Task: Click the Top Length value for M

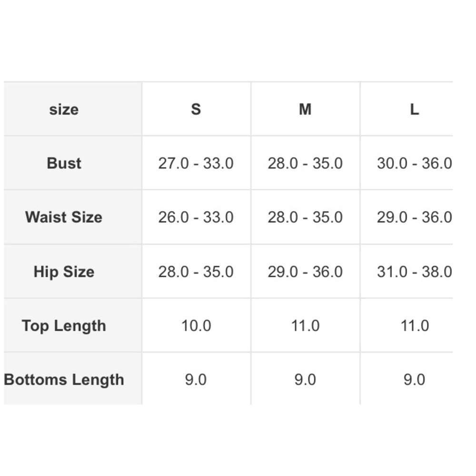Action: point(305,326)
